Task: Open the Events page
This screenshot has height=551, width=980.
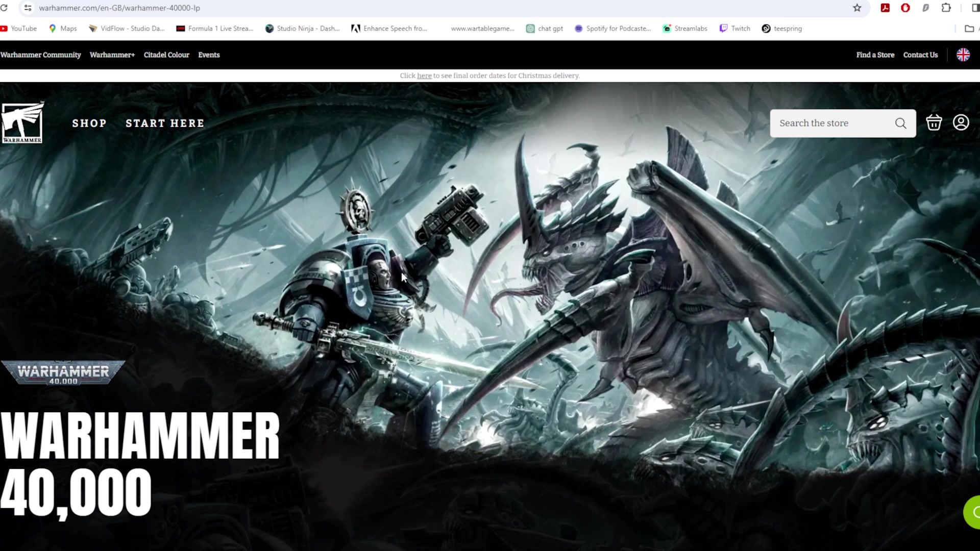Action: [x=209, y=55]
